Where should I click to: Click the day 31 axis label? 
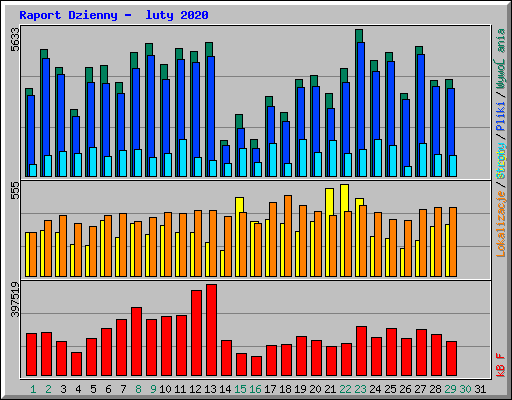(x=480, y=389)
